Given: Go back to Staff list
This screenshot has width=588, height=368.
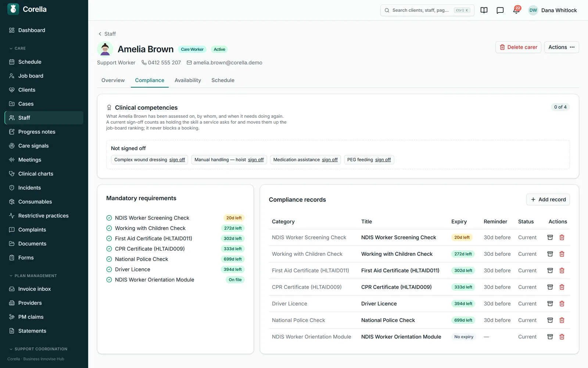Looking at the screenshot, I should (x=107, y=34).
